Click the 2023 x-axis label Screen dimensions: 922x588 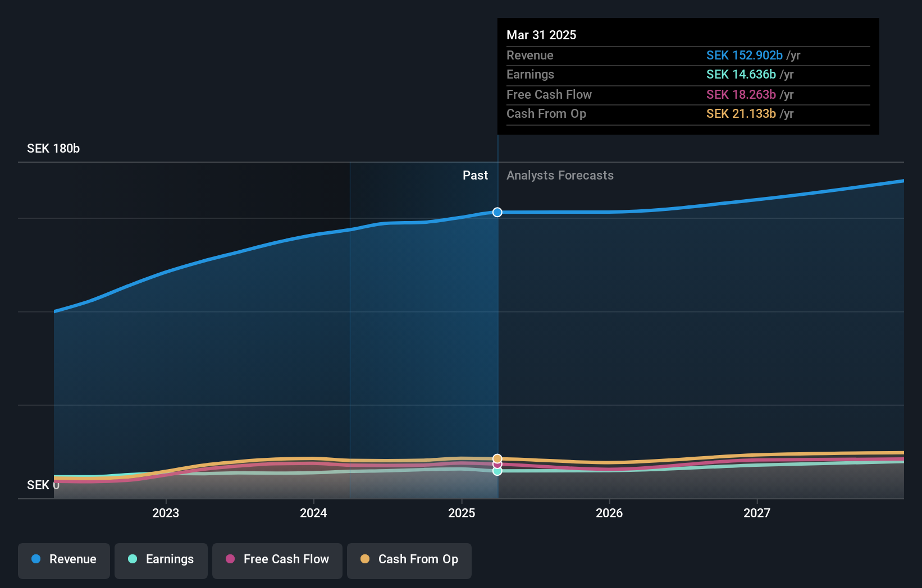pyautogui.click(x=166, y=513)
